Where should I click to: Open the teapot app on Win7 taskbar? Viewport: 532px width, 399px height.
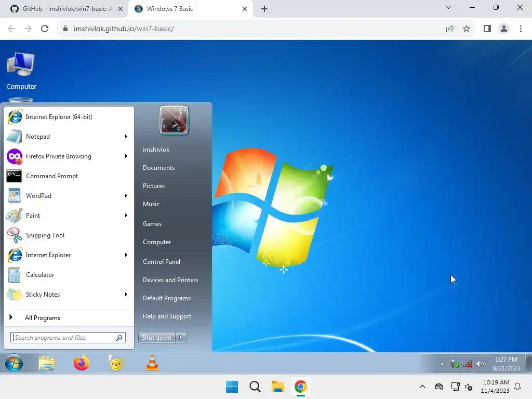[x=116, y=363]
